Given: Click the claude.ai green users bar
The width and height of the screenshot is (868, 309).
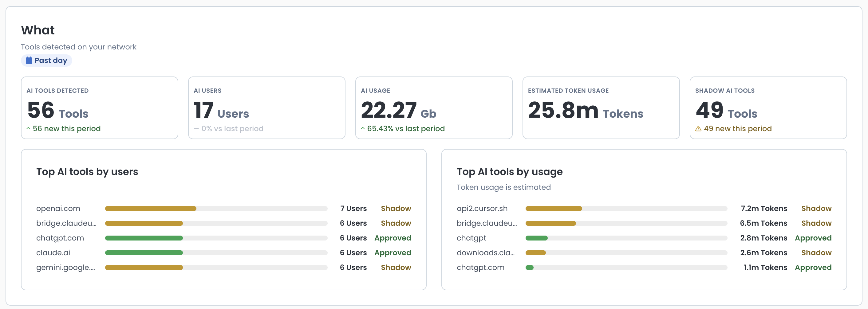Looking at the screenshot, I should 144,253.
